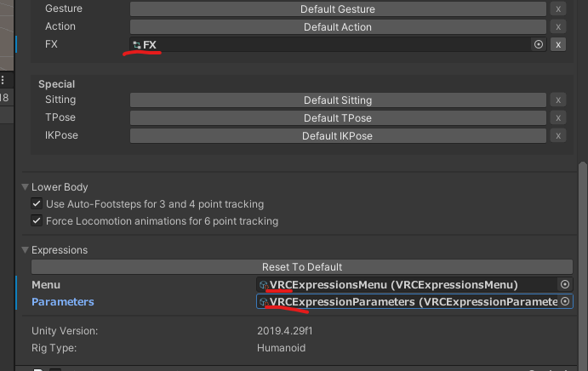Screen dimensions: 588x371
Task: Collapse the Expressions section
Action: click(26, 250)
